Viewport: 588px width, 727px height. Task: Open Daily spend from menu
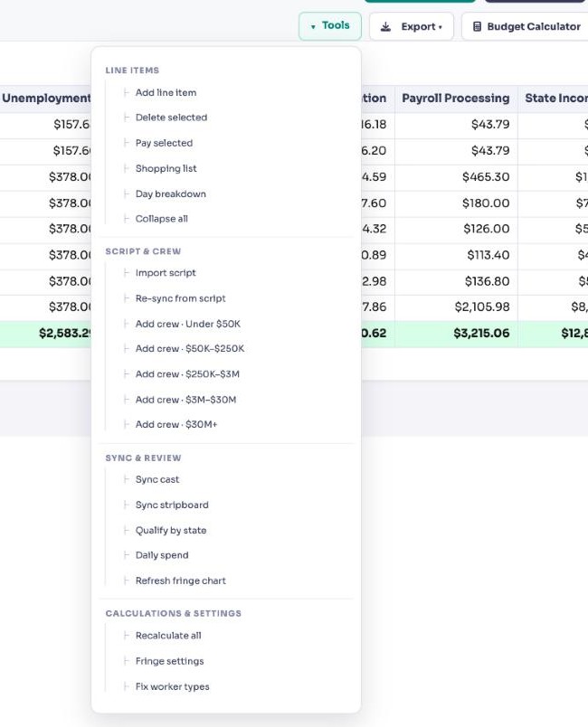(x=162, y=555)
